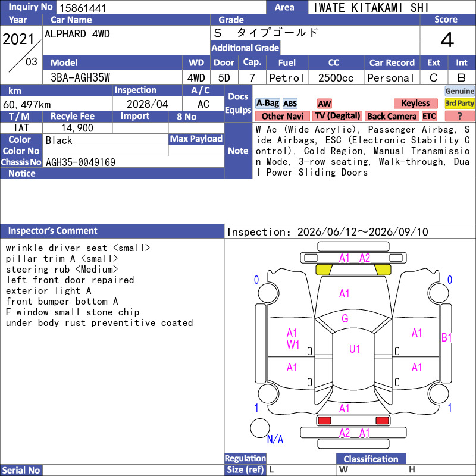
Task: Select the Back Camera badge
Action: 392,116
